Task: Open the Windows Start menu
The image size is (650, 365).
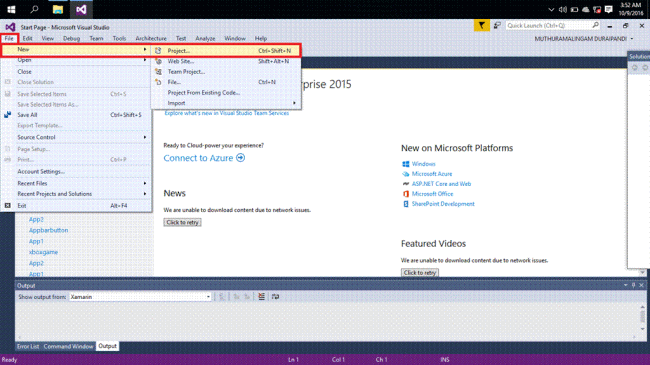Action: click(x=11, y=9)
